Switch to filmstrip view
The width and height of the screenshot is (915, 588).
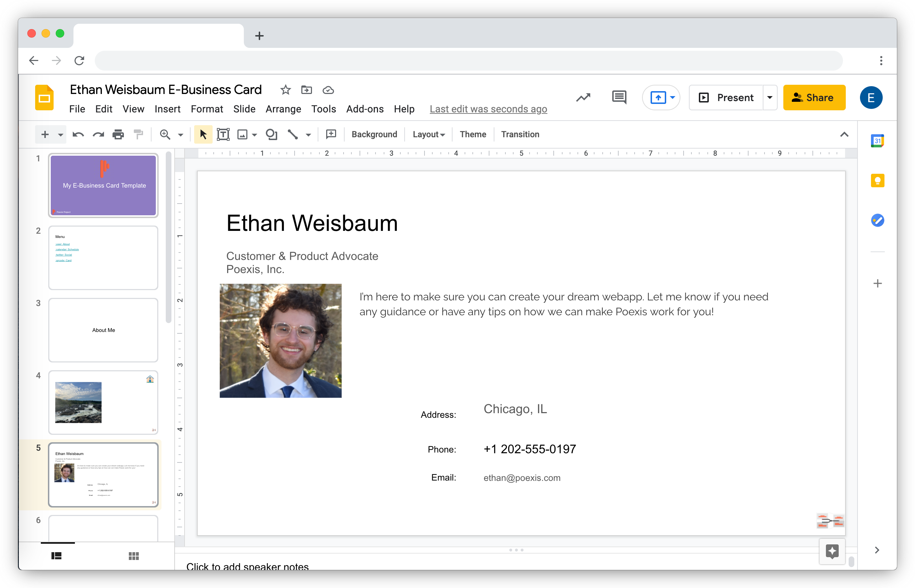56,556
